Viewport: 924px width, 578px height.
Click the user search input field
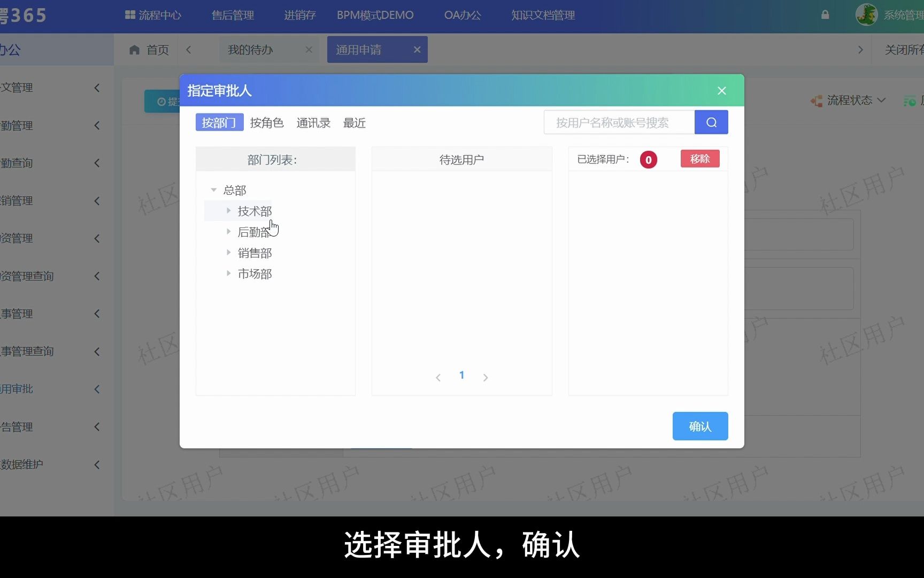click(x=618, y=122)
